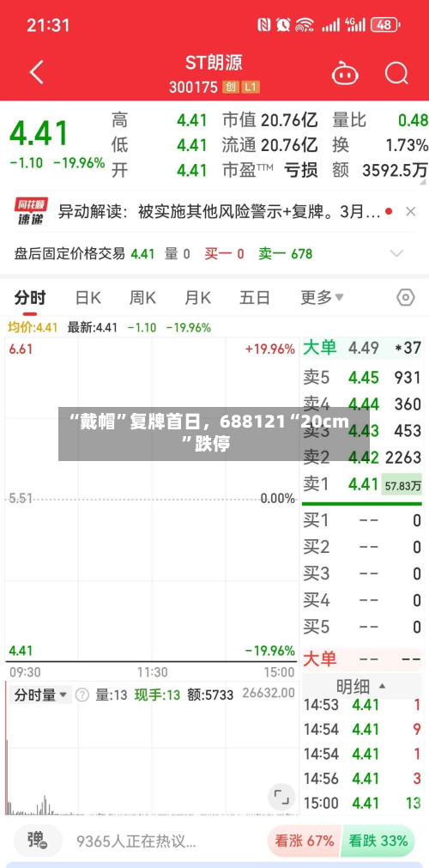Viewport: 429px width, 868px height.
Task: Tap the 卖2 4.42 order row
Action: 362,458
